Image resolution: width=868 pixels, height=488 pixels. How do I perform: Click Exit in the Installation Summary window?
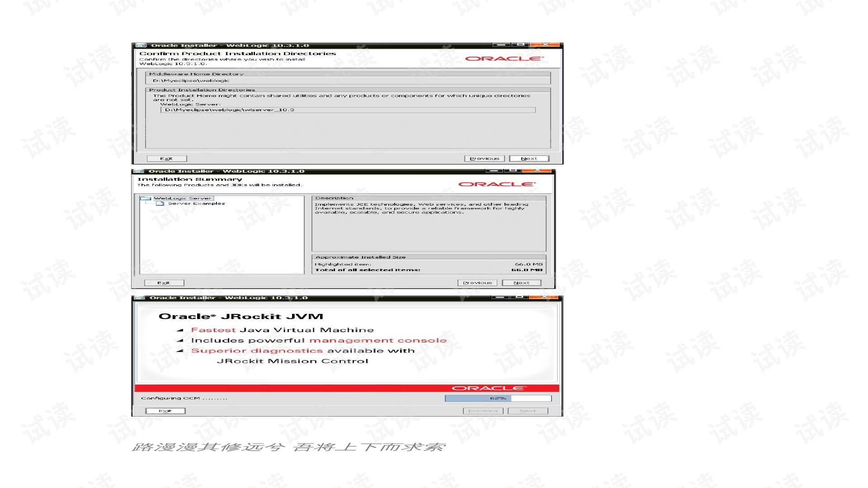pyautogui.click(x=164, y=283)
